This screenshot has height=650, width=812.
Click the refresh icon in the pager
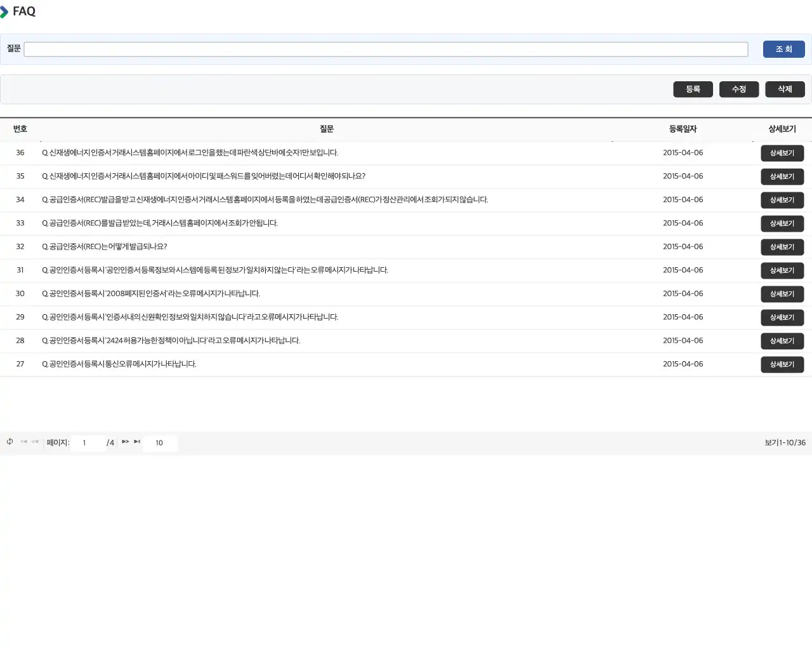tap(10, 442)
